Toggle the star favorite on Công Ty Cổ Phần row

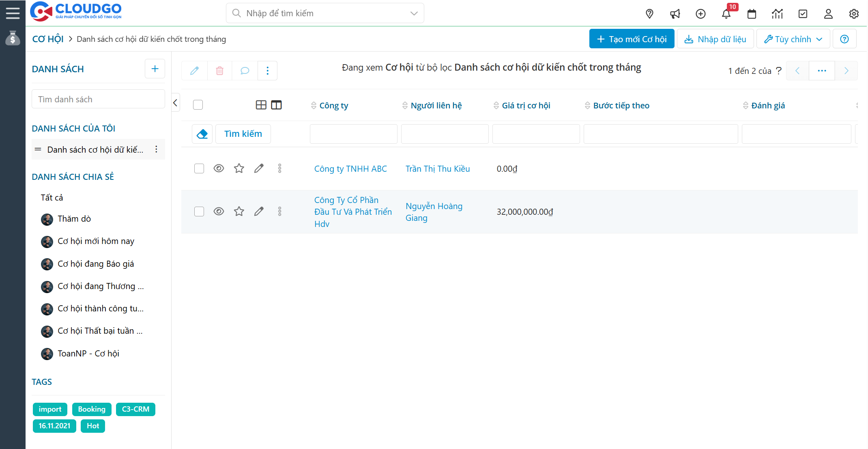238,211
